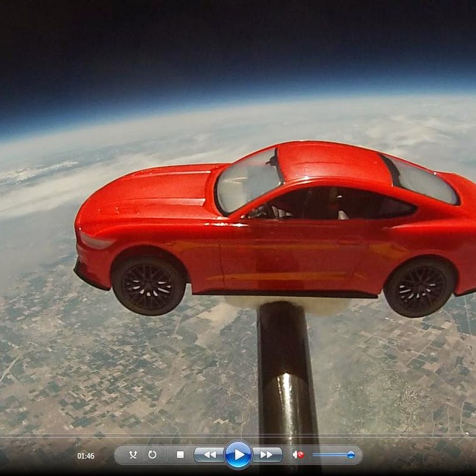Turn on shuffle in the player
Screen dimensions: 476x476
tap(133, 454)
